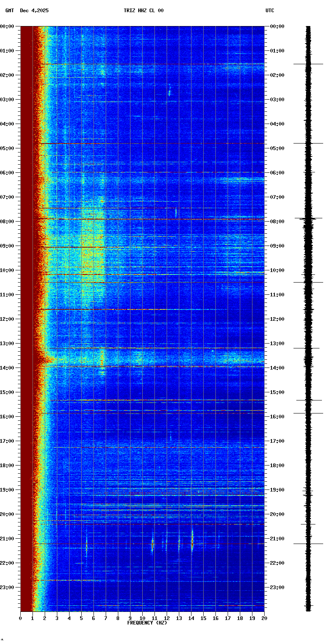Click the 14:00 label on the right UTC axis

tap(277, 368)
